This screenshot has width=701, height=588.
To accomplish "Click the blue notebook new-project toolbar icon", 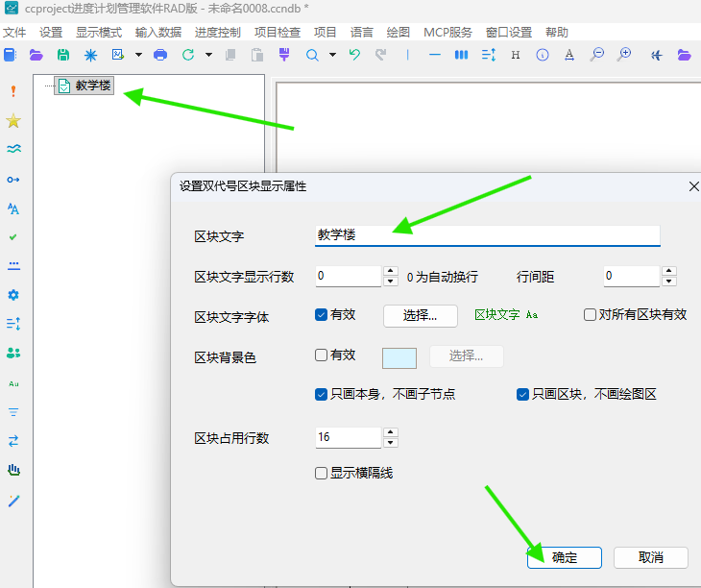I will click(10, 55).
